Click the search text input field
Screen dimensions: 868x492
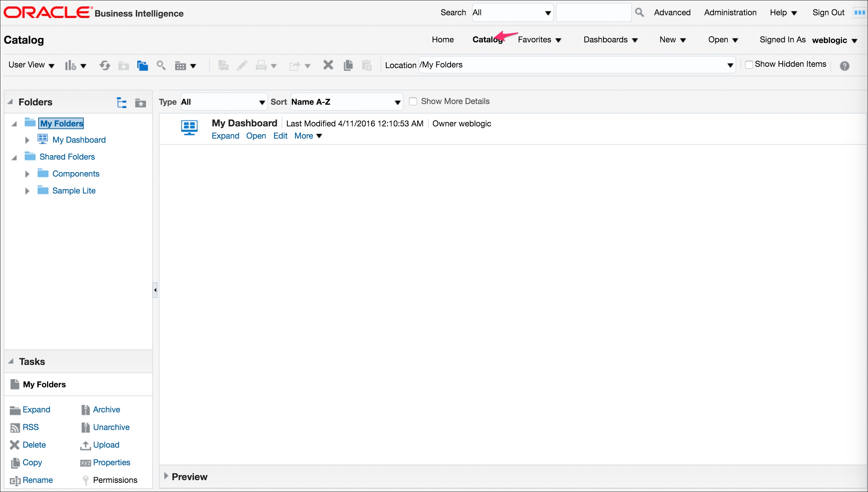coord(594,13)
